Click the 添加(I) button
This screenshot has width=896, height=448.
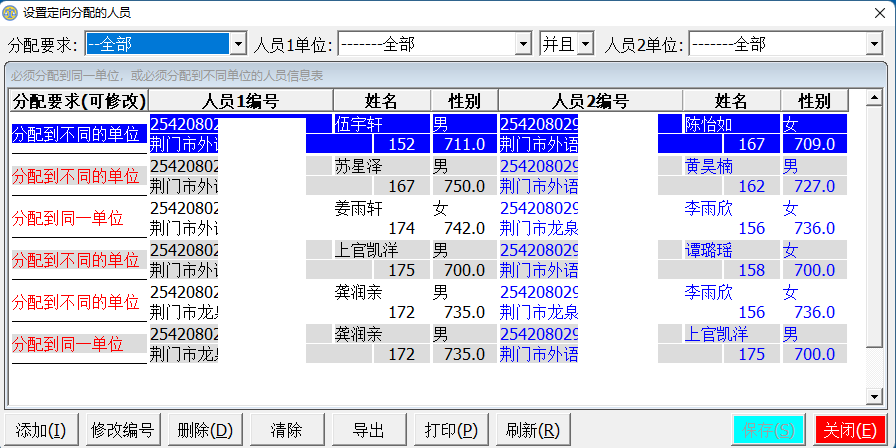click(x=41, y=430)
